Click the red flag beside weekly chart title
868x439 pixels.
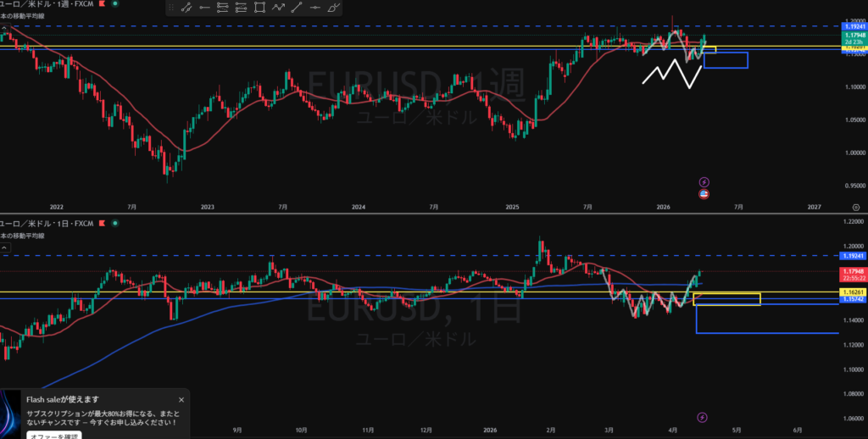click(x=103, y=3)
